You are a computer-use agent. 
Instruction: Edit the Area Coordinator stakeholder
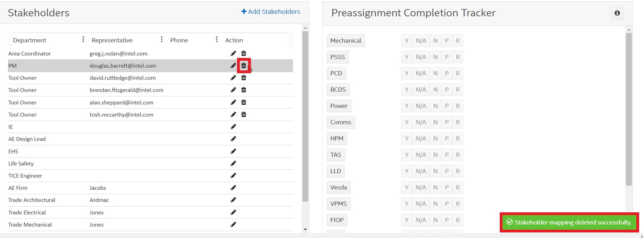[233, 53]
